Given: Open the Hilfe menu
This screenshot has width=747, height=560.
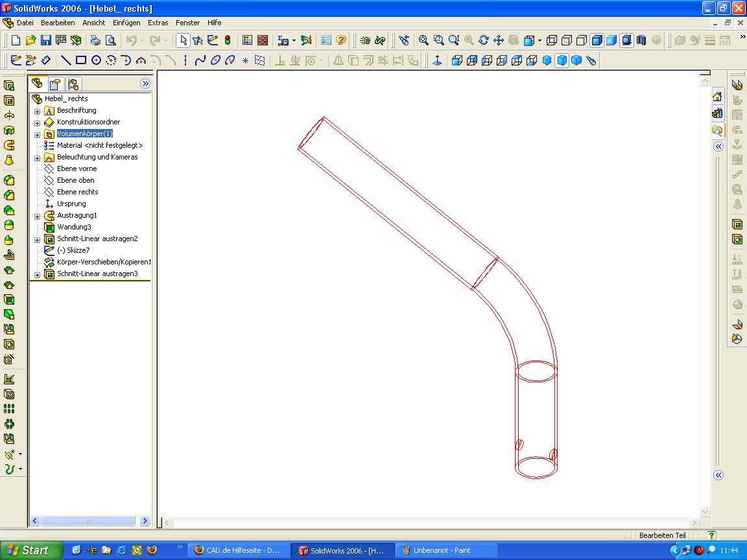Looking at the screenshot, I should pos(215,23).
